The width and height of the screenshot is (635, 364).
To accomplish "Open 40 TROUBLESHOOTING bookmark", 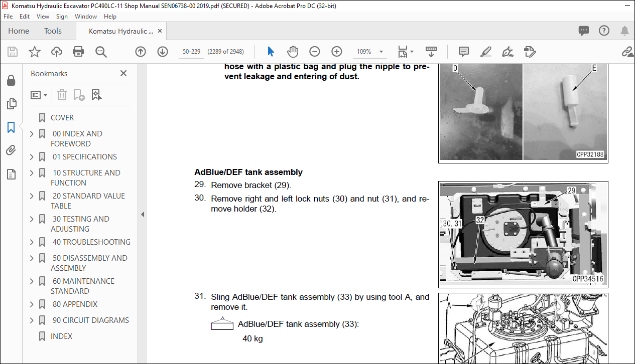I will point(91,242).
